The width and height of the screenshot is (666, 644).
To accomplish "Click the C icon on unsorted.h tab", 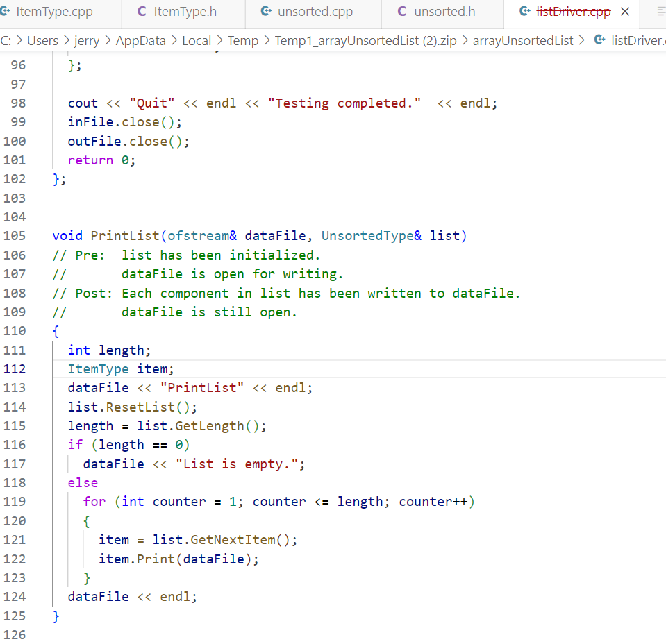I will [401, 11].
